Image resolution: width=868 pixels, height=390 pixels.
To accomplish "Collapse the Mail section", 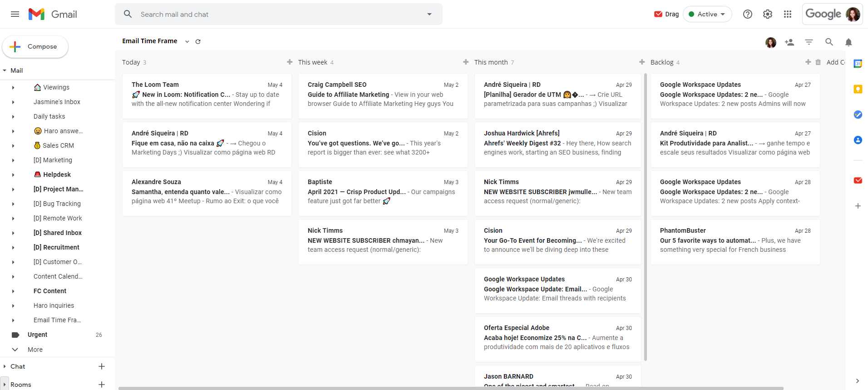I will 5,70.
